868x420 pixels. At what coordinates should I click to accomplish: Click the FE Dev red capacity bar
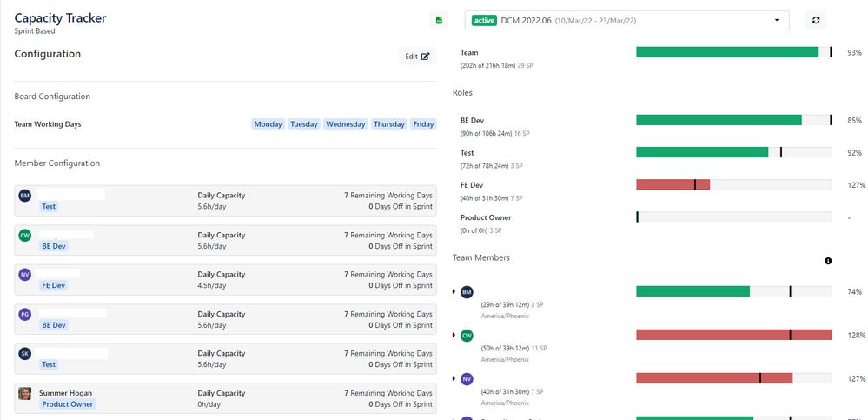[673, 184]
